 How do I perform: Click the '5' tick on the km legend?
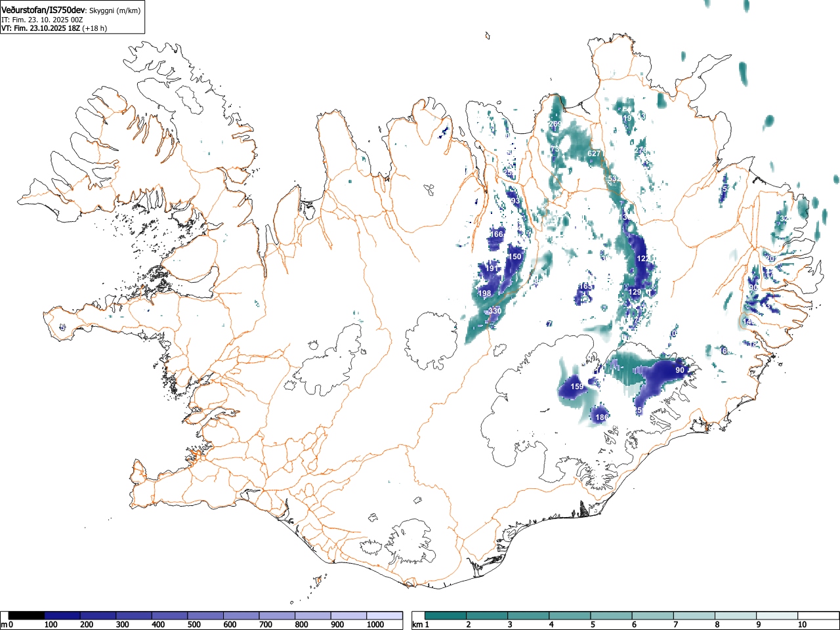592,625
